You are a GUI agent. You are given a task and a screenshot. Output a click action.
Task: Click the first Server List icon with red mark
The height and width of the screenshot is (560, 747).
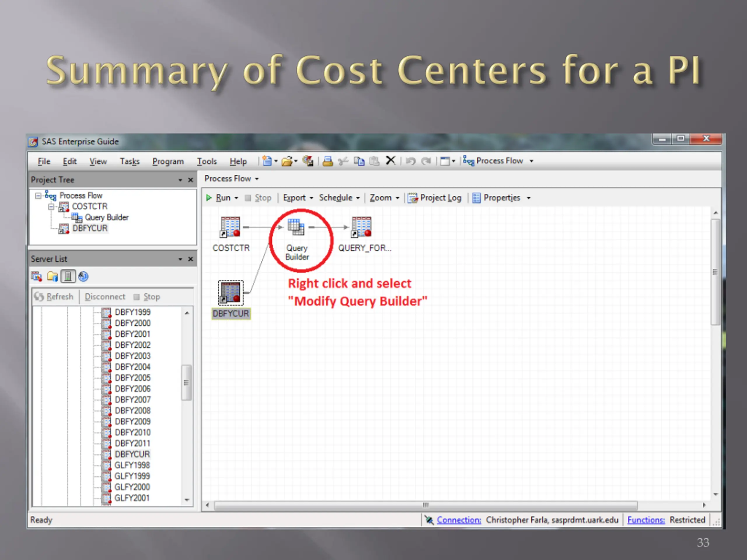click(36, 276)
